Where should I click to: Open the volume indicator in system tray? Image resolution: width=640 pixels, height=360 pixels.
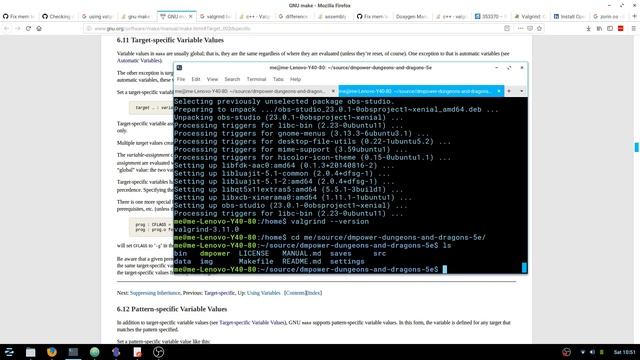pos(592,352)
